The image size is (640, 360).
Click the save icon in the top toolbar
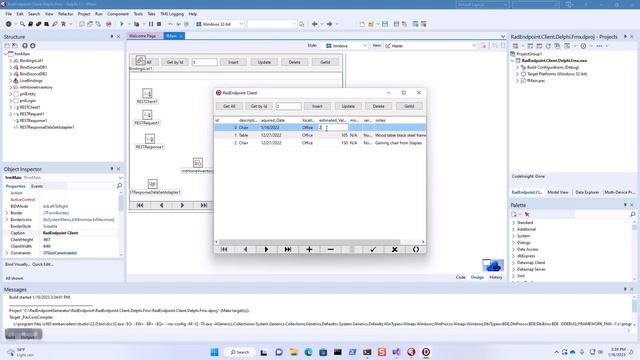(385, 24)
